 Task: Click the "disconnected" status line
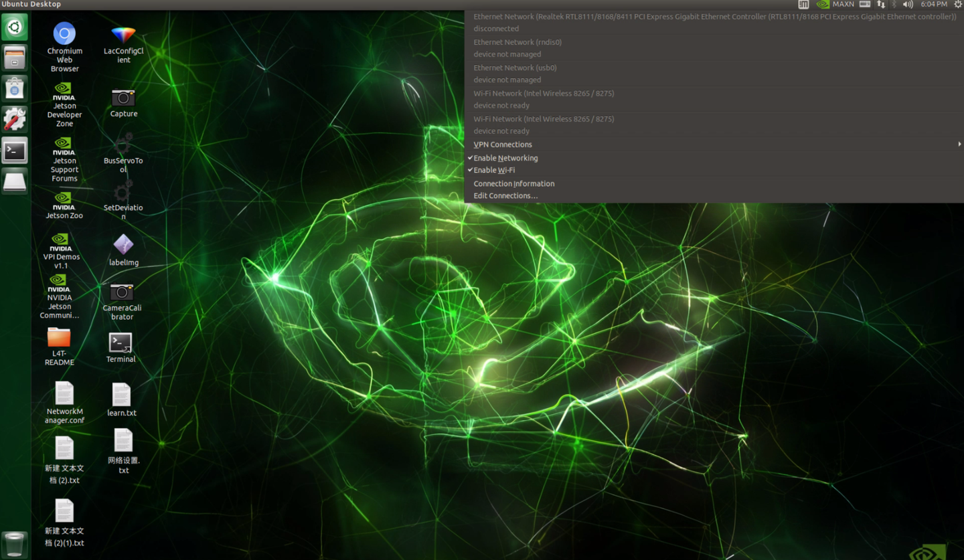tap(496, 29)
